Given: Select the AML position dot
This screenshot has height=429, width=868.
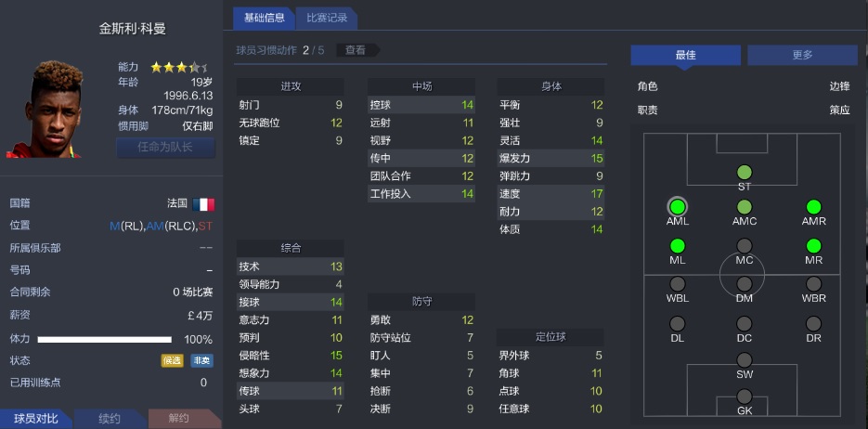Looking at the screenshot, I should pos(678,207).
